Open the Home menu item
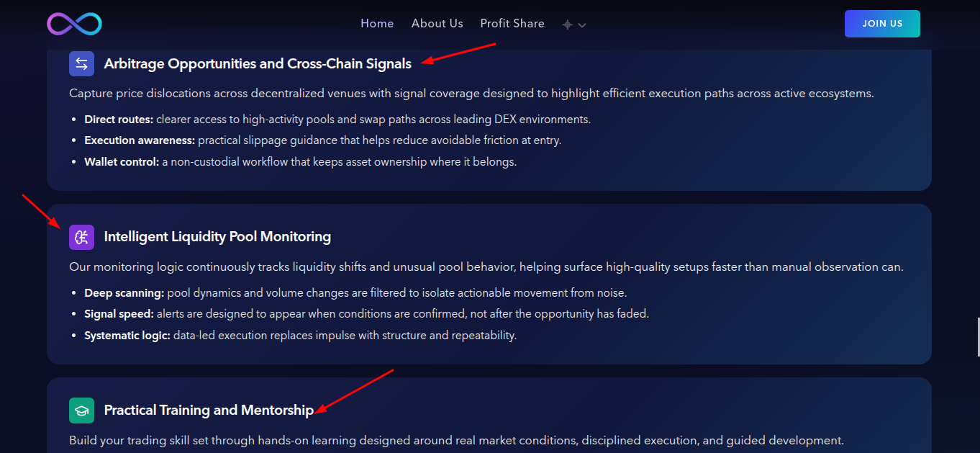 pyautogui.click(x=377, y=24)
